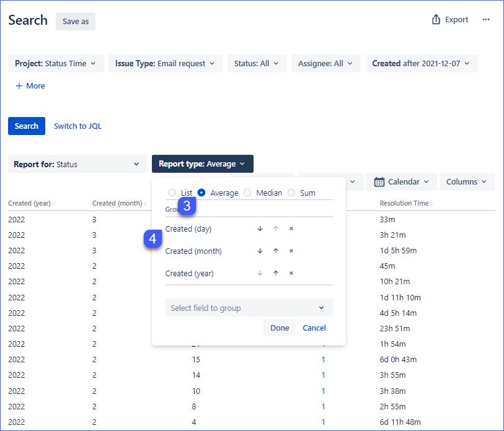Click the Save as button

[76, 22]
